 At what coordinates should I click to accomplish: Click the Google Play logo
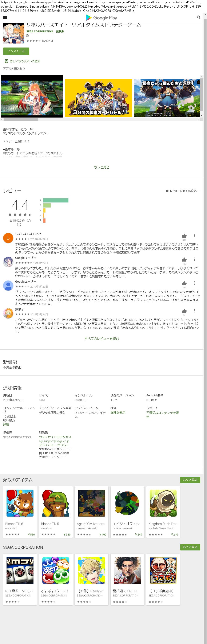(101, 18)
